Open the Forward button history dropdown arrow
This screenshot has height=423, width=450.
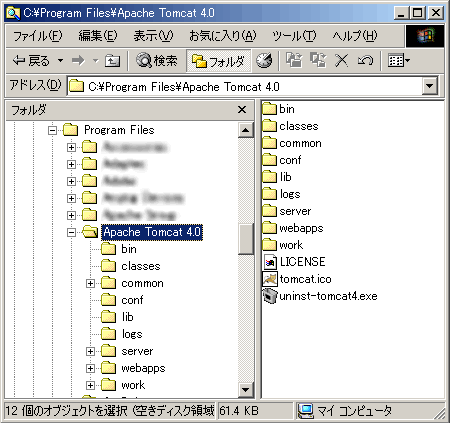pyautogui.click(x=96, y=61)
